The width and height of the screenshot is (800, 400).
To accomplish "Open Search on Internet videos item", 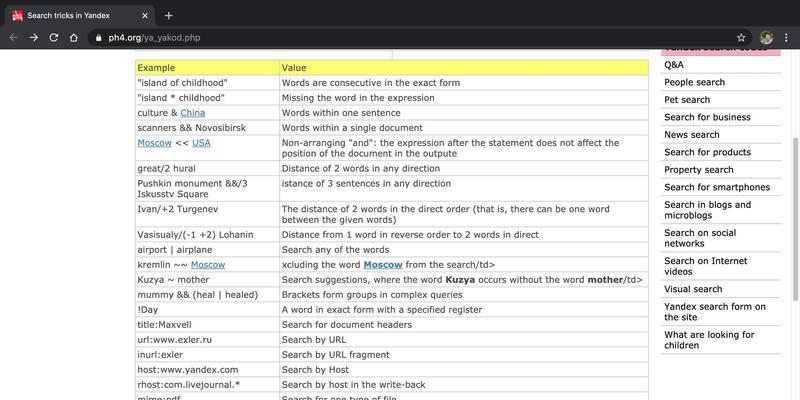I will pyautogui.click(x=706, y=266).
